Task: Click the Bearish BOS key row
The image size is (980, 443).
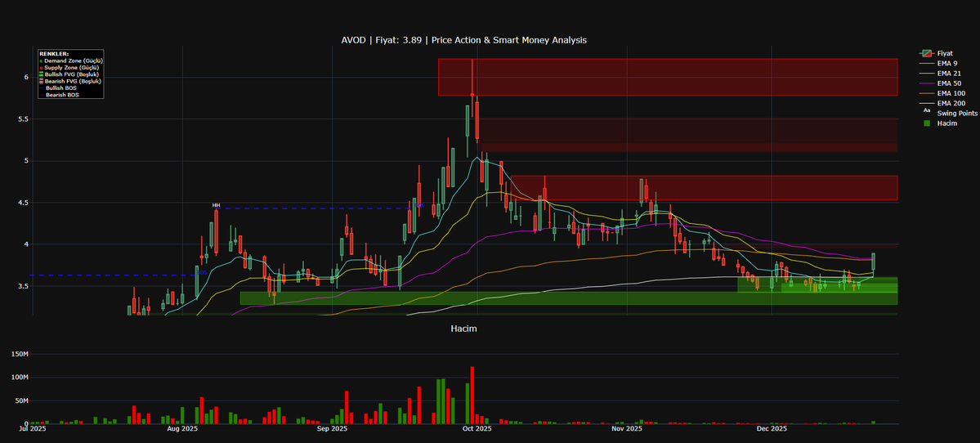Action: point(58,95)
